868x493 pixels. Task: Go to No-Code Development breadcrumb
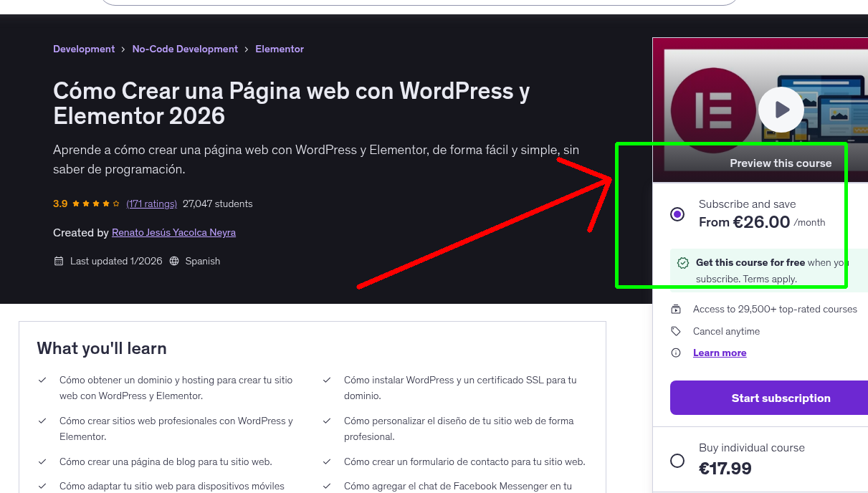(x=185, y=49)
